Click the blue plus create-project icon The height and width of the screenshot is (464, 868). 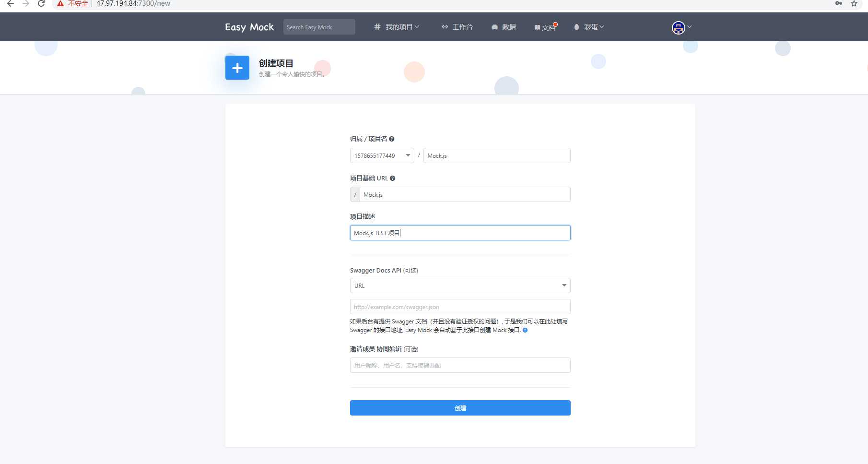click(x=237, y=68)
